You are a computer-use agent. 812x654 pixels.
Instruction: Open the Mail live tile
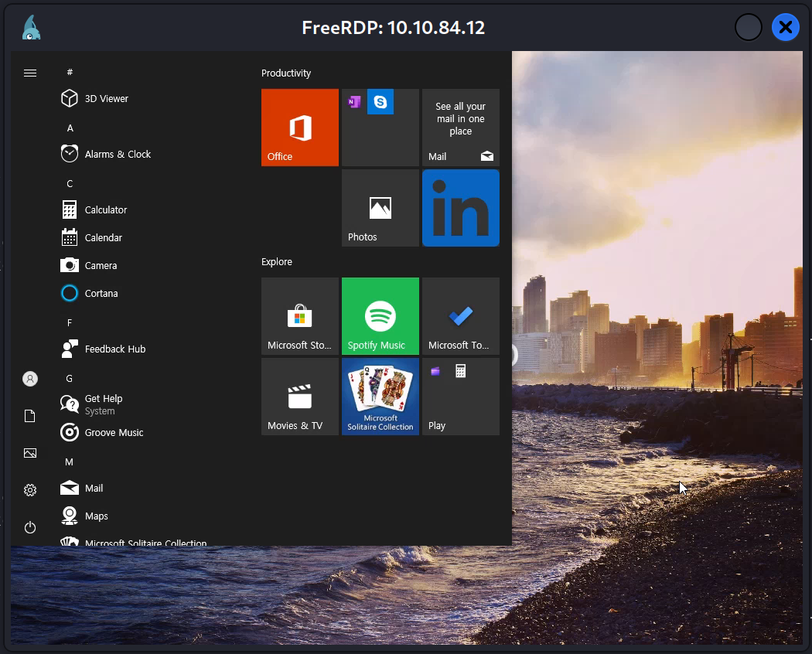coord(461,128)
